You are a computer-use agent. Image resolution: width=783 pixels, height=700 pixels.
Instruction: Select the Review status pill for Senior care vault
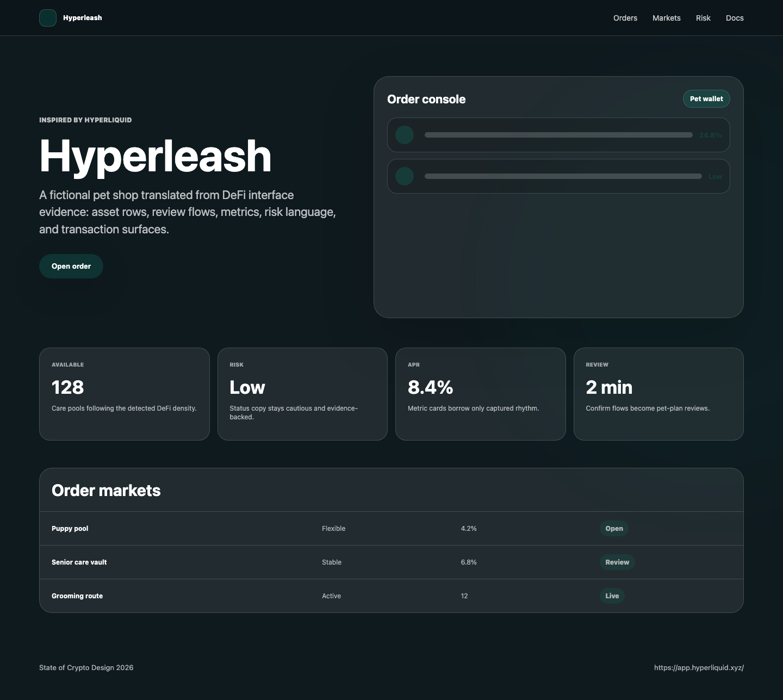click(x=617, y=562)
